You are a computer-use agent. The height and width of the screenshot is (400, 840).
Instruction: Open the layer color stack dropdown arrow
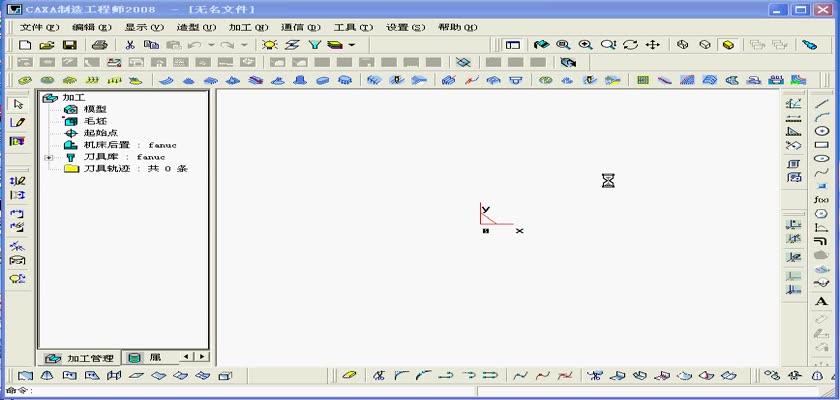tap(352, 45)
